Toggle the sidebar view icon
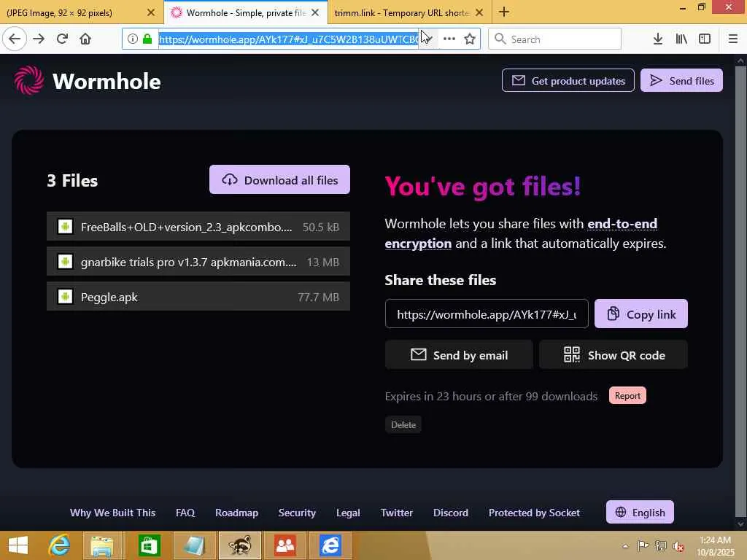Screen dimensions: 747x560 coord(705,39)
